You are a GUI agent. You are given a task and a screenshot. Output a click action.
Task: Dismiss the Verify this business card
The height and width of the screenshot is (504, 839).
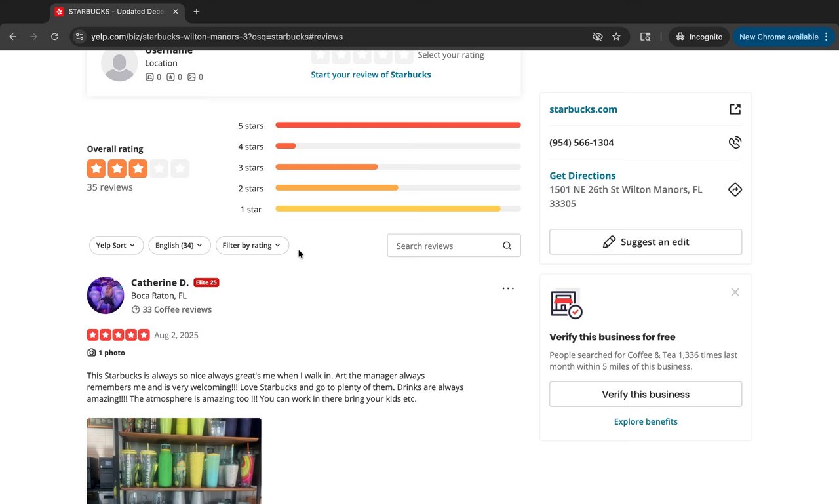735,292
